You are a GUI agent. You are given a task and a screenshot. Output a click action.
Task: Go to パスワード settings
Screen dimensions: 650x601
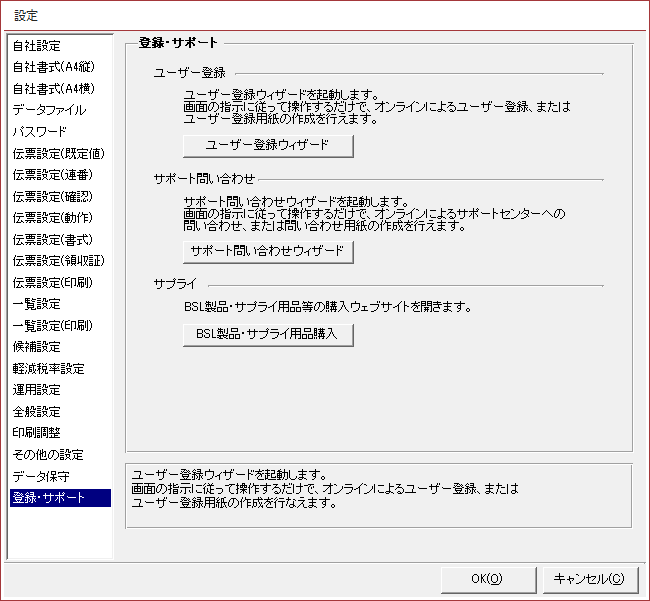[60, 132]
